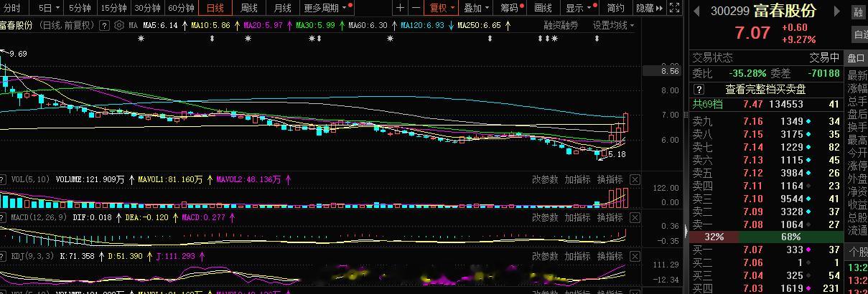
Task: Click the minus zoom-out chart icon
Action: point(415,8)
